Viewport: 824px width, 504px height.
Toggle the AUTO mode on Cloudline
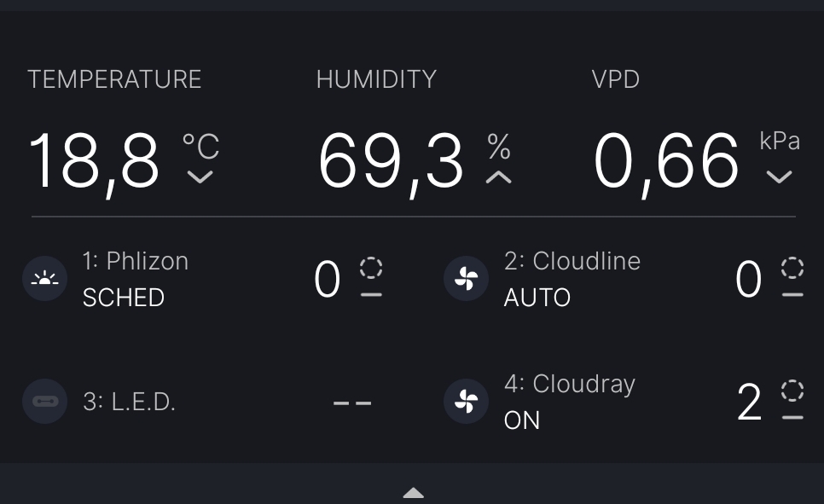tap(537, 298)
